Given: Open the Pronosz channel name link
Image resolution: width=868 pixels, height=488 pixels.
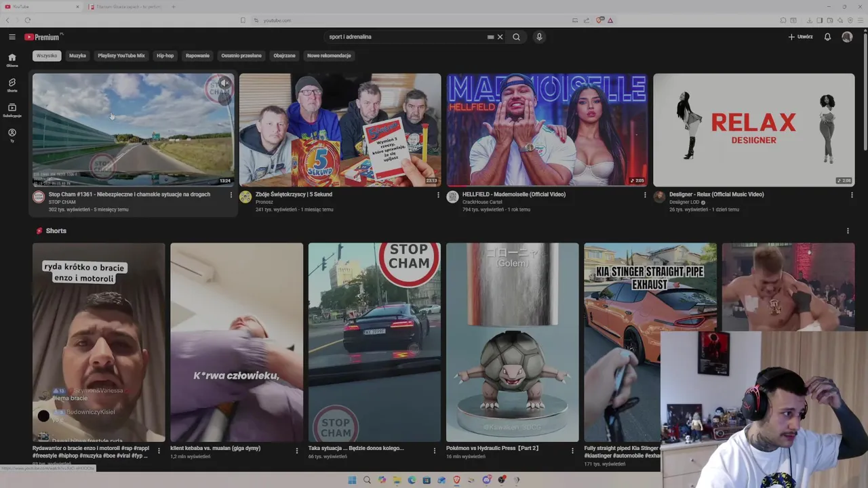Looking at the screenshot, I should point(264,202).
